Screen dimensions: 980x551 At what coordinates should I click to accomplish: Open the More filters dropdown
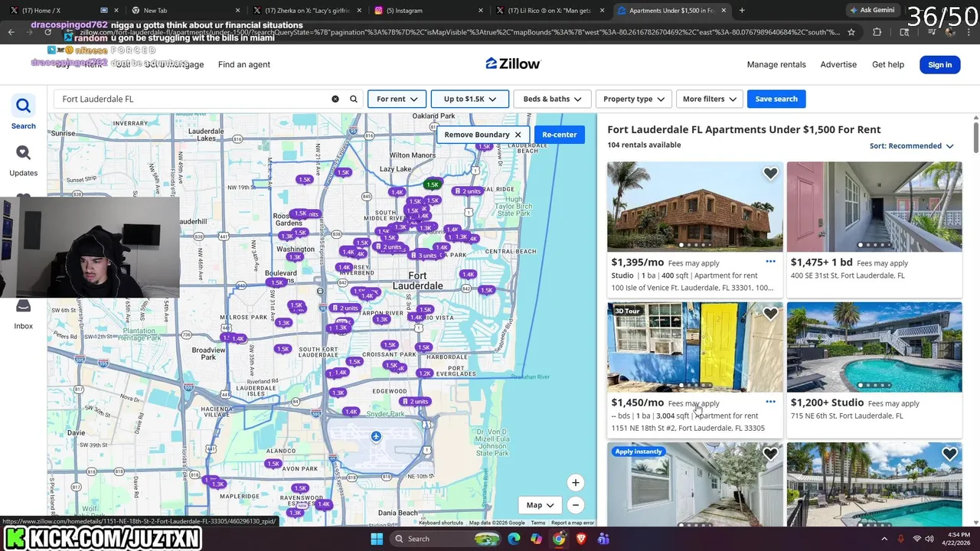coord(709,99)
